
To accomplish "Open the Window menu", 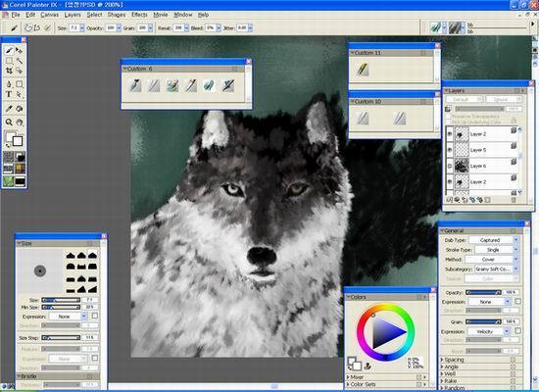I will pyautogui.click(x=183, y=15).
